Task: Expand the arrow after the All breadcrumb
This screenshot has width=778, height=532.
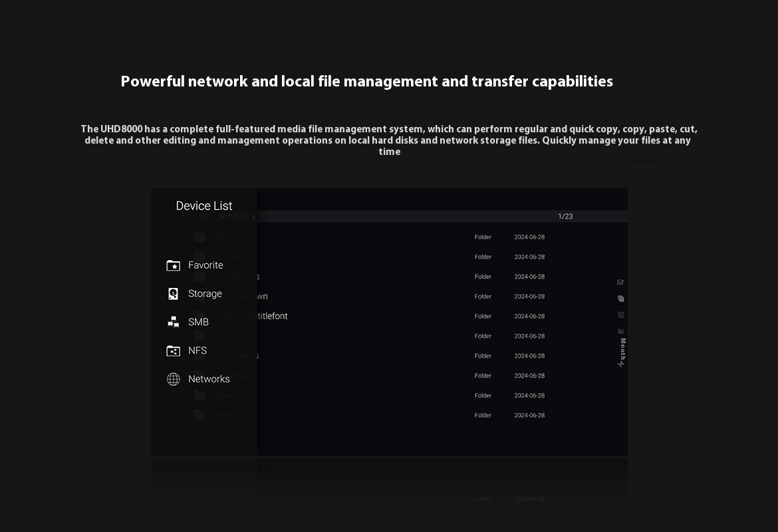Action: point(222,217)
